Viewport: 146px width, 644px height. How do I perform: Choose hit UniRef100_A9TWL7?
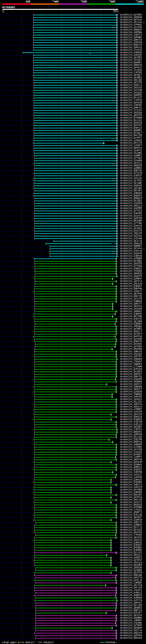click(x=131, y=75)
